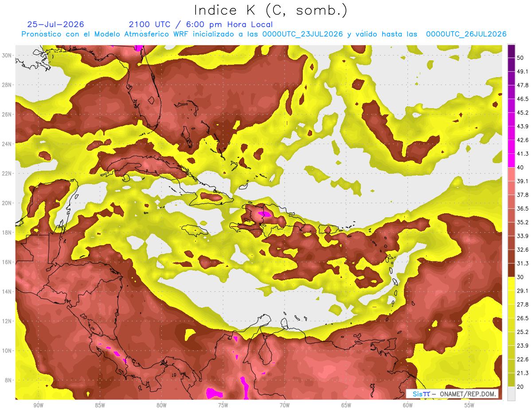Viewport: 532px width, 411px height.
Task: Click the 80W longitude label
Action: coord(161,405)
